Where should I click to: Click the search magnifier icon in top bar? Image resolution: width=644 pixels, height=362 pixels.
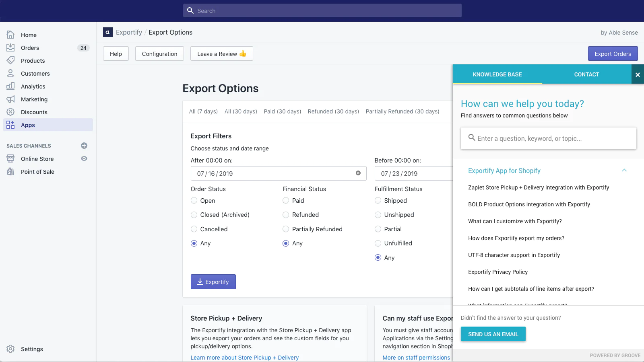click(x=190, y=10)
